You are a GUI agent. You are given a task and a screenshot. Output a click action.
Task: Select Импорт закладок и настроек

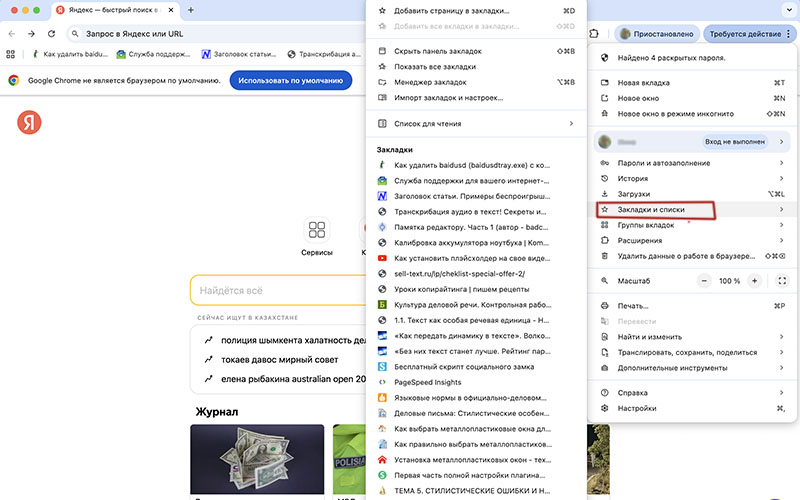(x=476, y=98)
